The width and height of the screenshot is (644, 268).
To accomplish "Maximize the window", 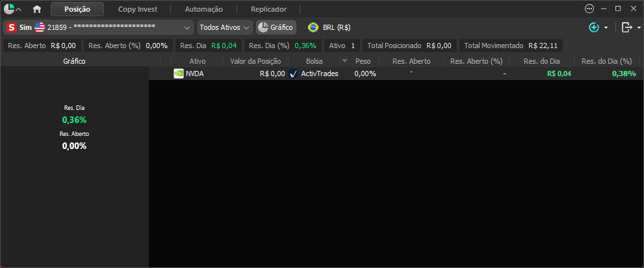I will coord(618,8).
